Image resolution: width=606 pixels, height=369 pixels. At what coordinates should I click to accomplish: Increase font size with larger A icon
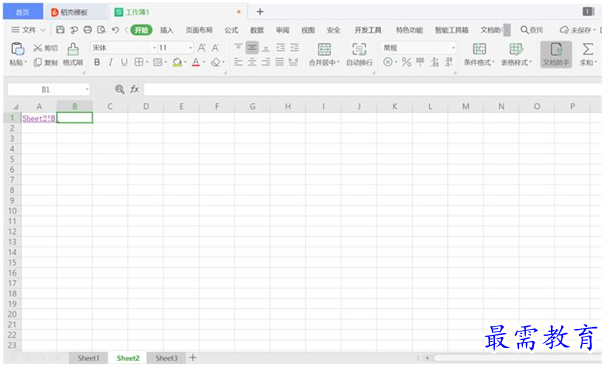(201, 48)
